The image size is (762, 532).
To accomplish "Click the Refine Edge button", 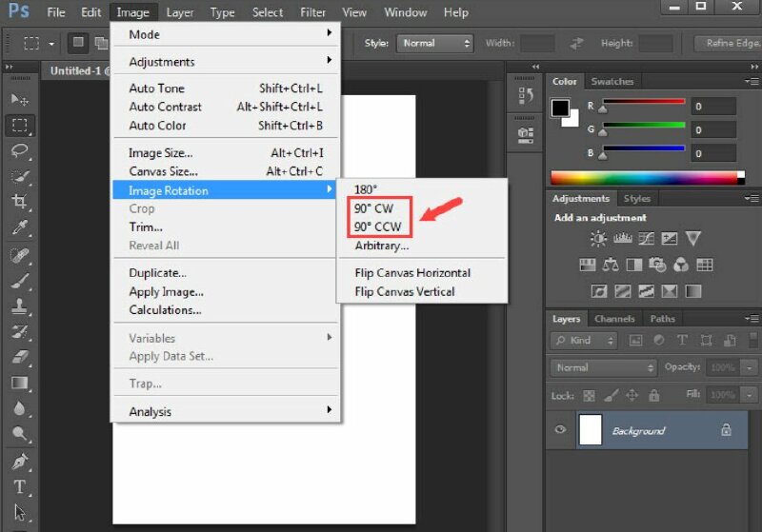I will click(x=729, y=43).
